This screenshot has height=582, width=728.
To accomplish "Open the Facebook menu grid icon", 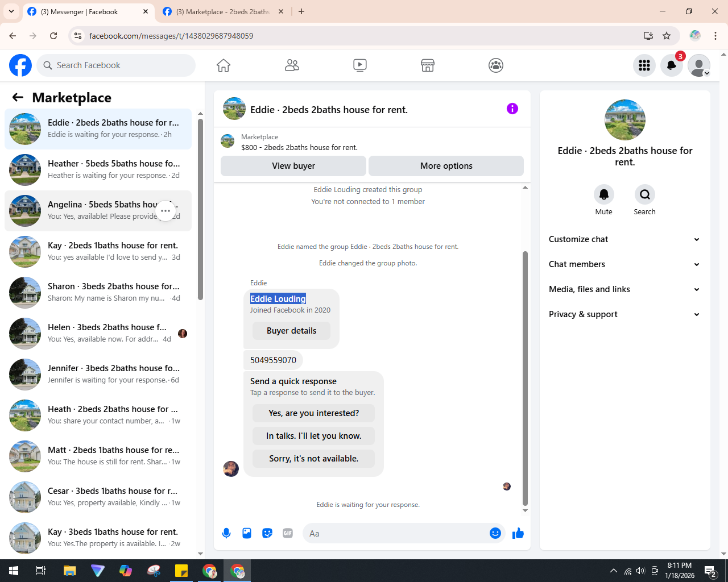I will point(644,65).
